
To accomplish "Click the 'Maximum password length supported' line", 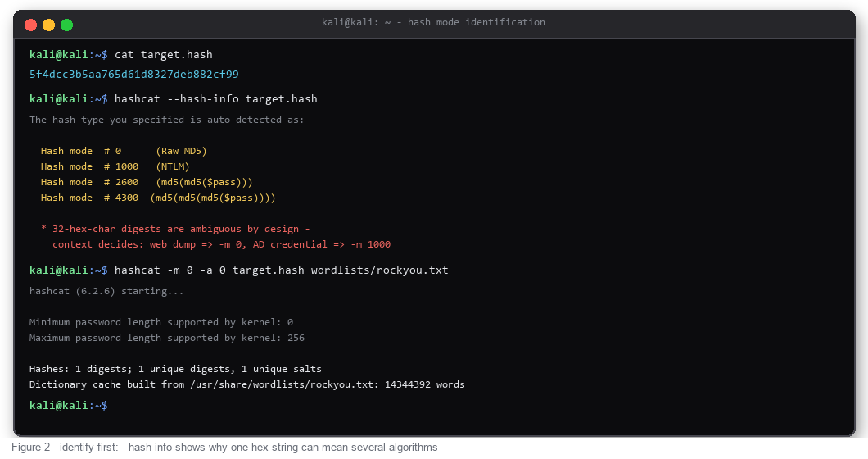I will pyautogui.click(x=166, y=338).
